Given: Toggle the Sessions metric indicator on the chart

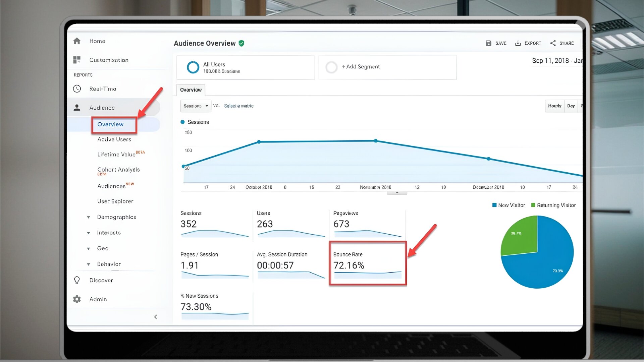Looking at the screenshot, I should click(183, 122).
